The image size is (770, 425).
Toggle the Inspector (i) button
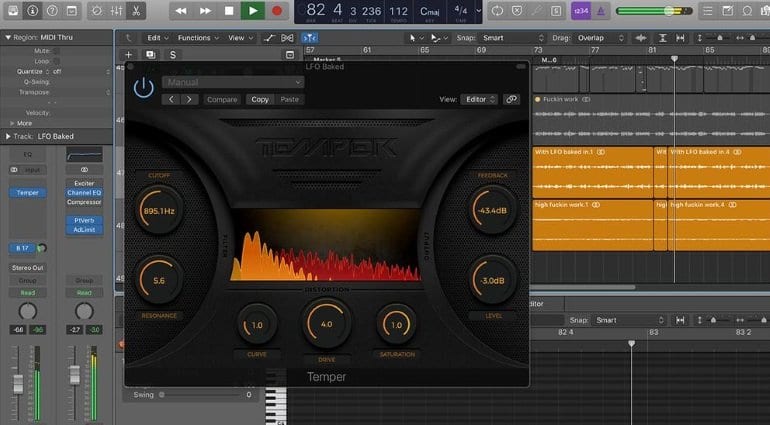[x=32, y=11]
